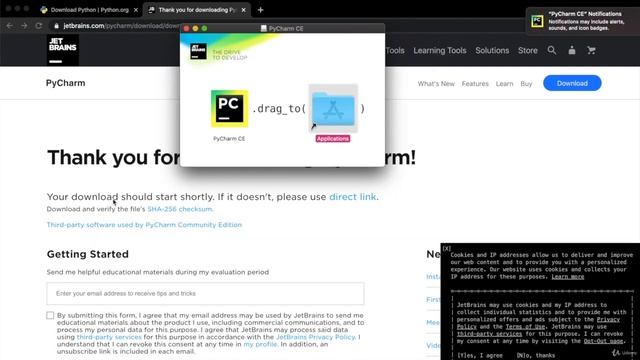The image size is (640, 360).
Task: Dismiss cookie banner with [X]
Action: [x=447, y=248]
